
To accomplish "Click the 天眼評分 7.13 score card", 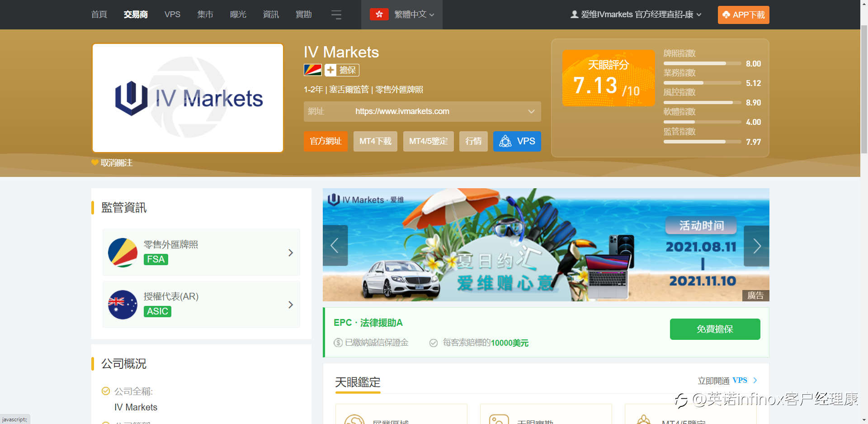I will click(x=609, y=78).
